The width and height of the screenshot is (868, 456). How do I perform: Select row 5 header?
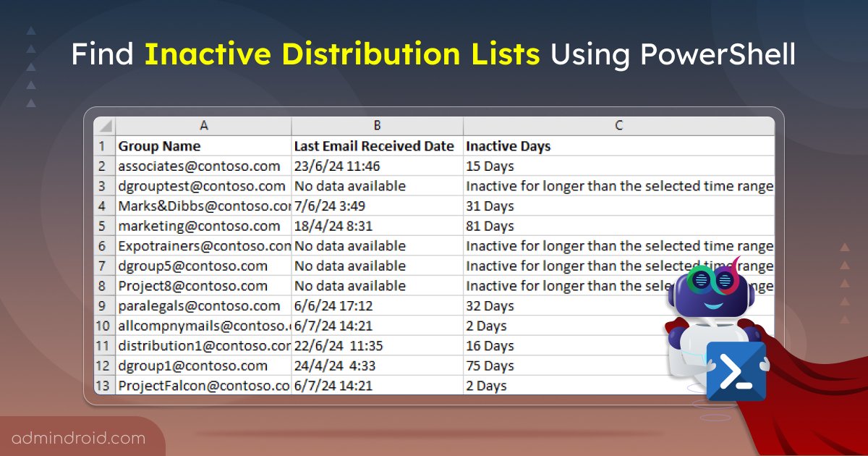104,226
